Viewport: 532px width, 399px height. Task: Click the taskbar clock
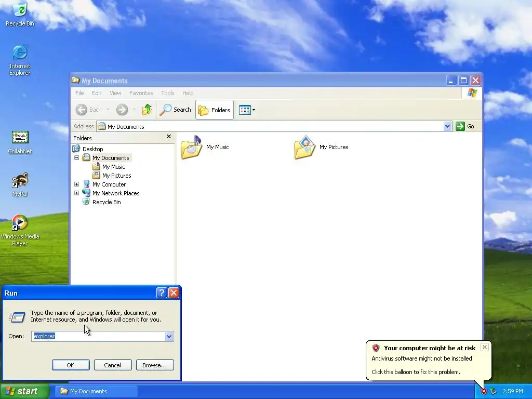pos(512,391)
